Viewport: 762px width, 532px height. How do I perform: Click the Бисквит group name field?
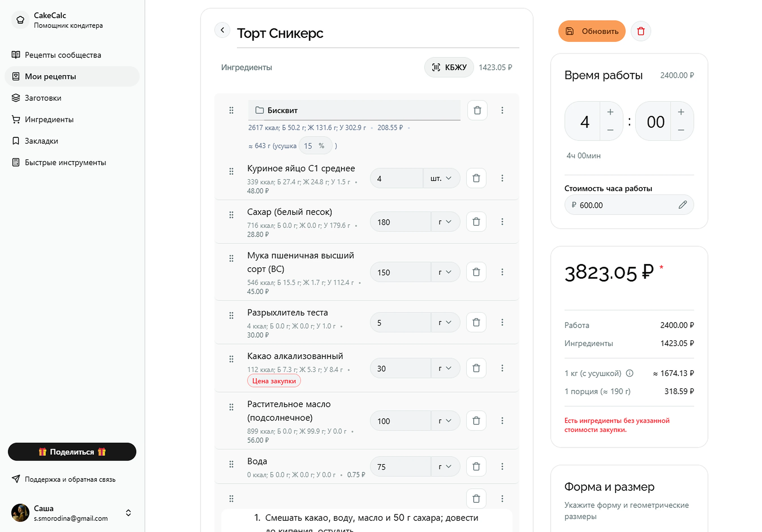[354, 110]
